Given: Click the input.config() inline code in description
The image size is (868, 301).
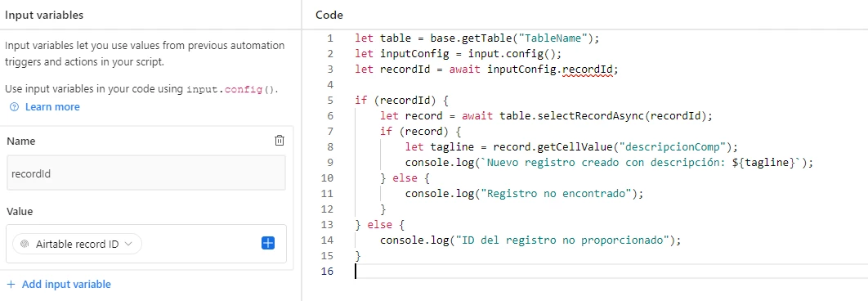Looking at the screenshot, I should click(230, 90).
